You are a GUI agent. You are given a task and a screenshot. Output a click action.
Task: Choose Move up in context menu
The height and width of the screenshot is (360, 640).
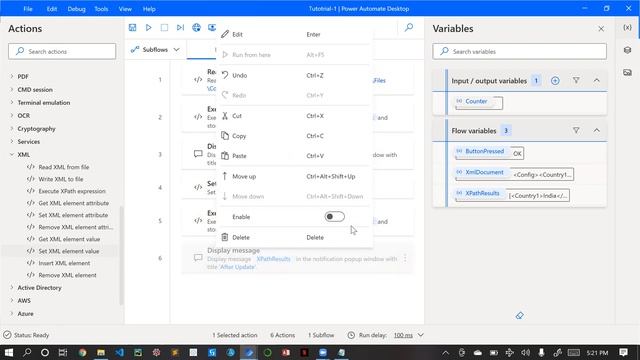pos(295,176)
